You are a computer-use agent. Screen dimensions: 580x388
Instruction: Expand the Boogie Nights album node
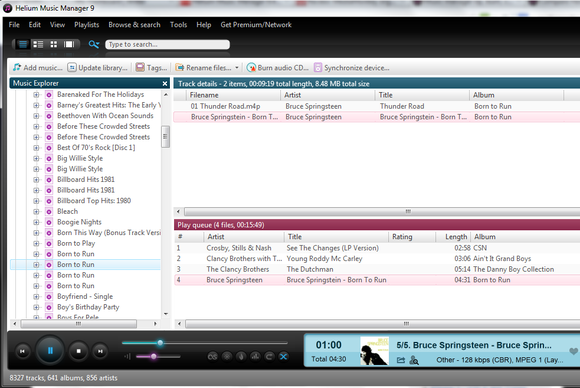point(36,222)
